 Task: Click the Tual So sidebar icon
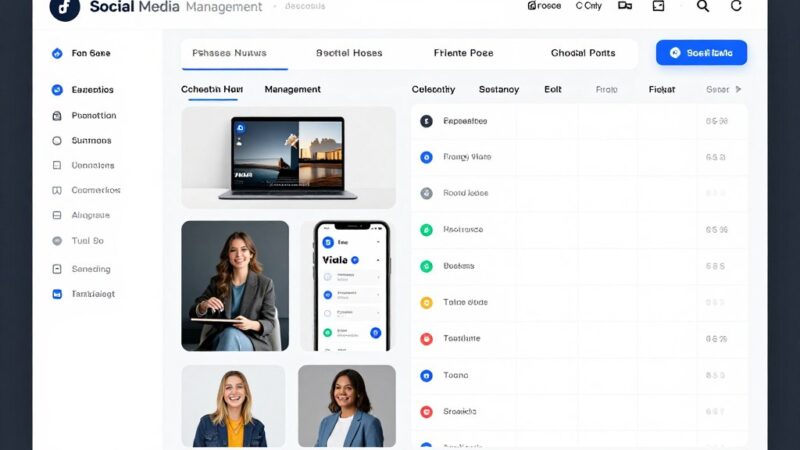[57, 241]
